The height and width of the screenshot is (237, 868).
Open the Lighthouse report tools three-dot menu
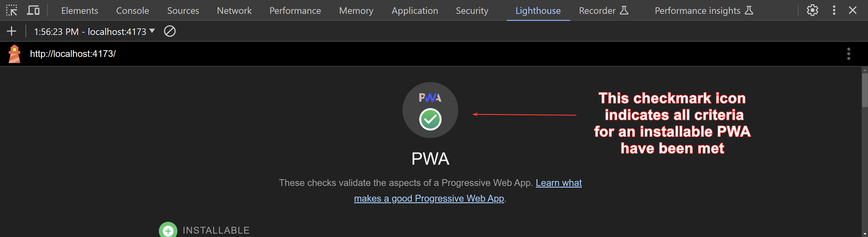(x=849, y=54)
